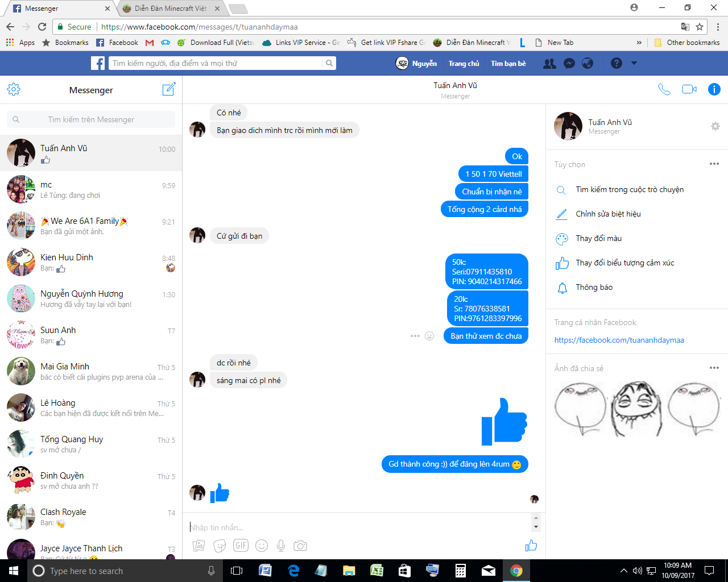Open the Tùy chọn overflow menu
Viewport: 728px width, 582px height.
(x=714, y=164)
